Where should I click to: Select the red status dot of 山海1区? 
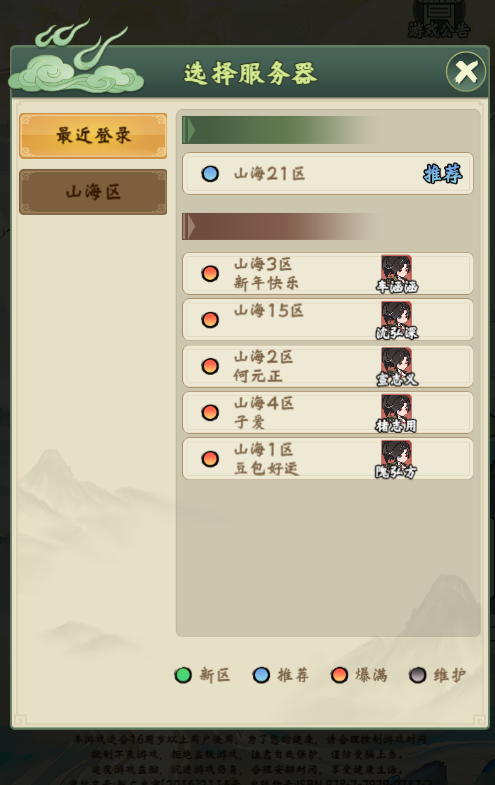[210, 459]
